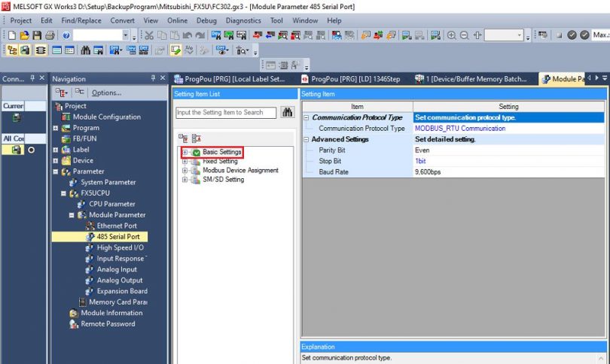The height and width of the screenshot is (364, 610).
Task: Open a project with the folder icon
Action: click(x=25, y=35)
